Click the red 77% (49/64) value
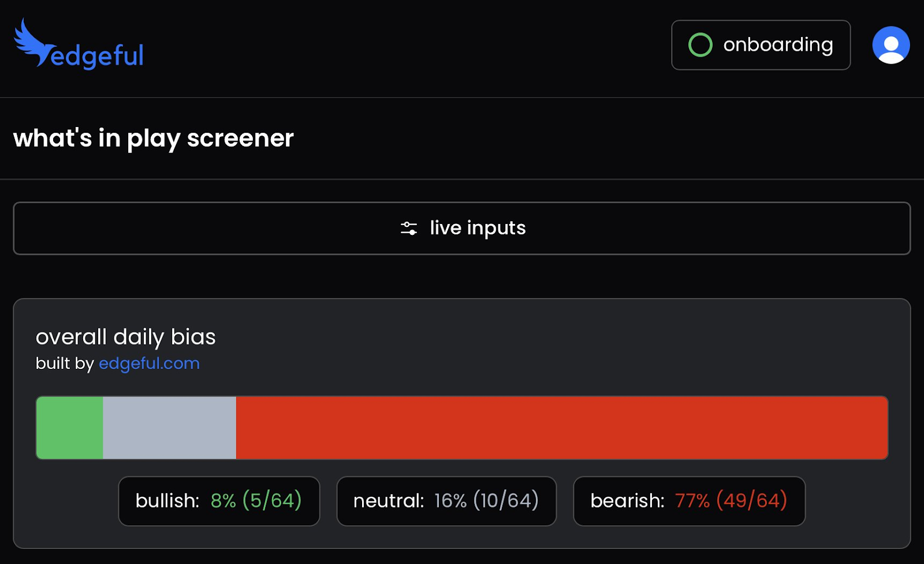Viewport: 924px width, 564px height. point(731,501)
